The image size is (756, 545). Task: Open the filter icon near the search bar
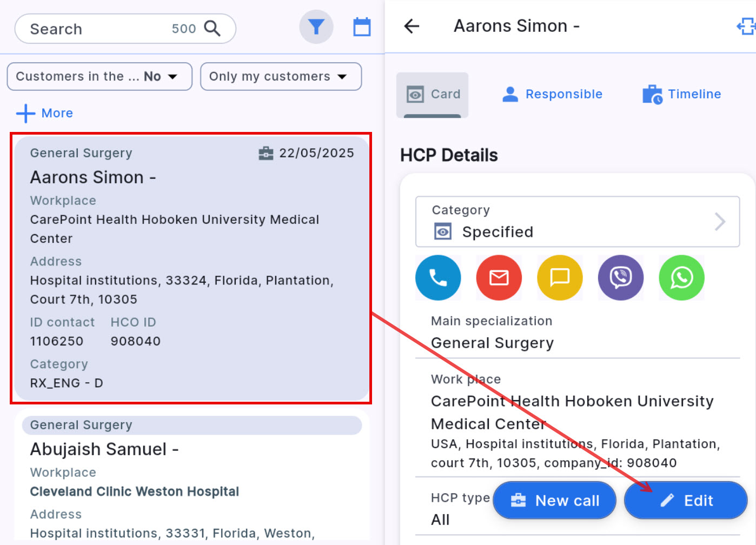[x=316, y=26]
